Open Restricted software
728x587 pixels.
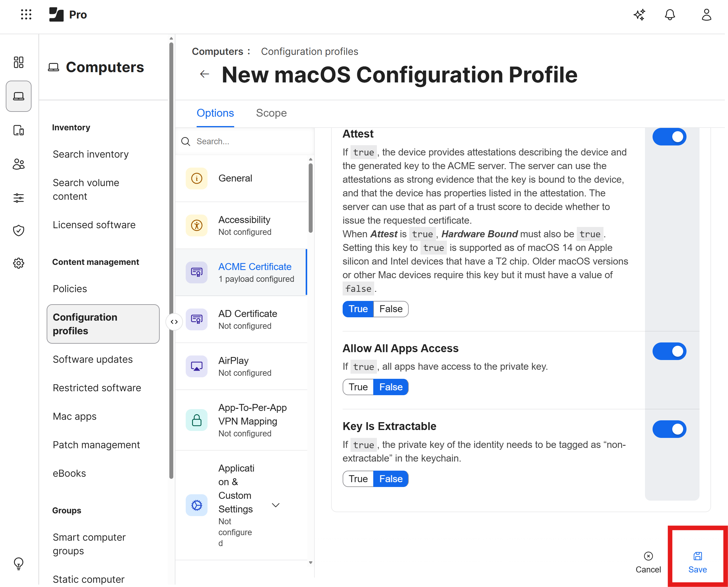pos(97,388)
